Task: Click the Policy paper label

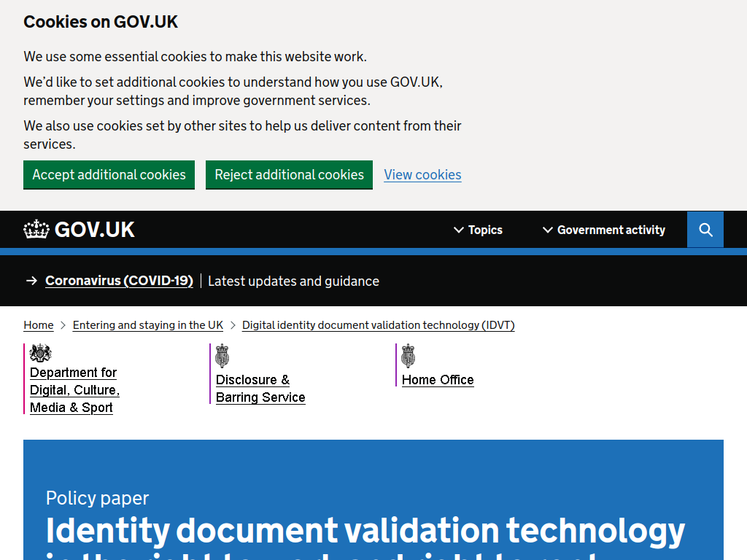Action: click(x=97, y=498)
